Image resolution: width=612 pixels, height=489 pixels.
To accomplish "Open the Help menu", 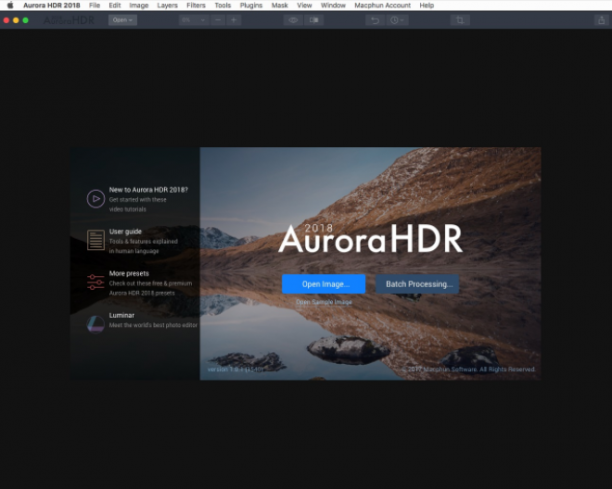I will coord(427,5).
